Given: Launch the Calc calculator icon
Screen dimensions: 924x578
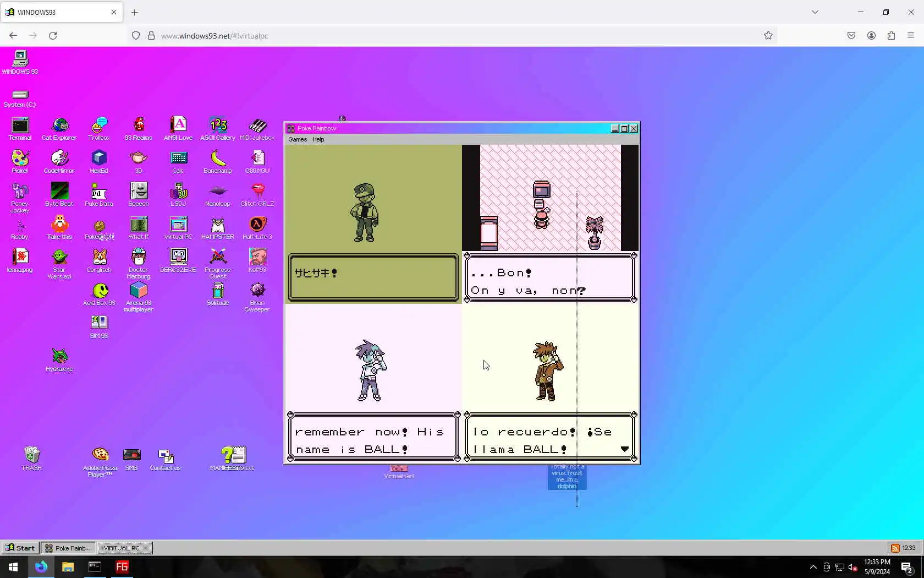Looking at the screenshot, I should (178, 162).
